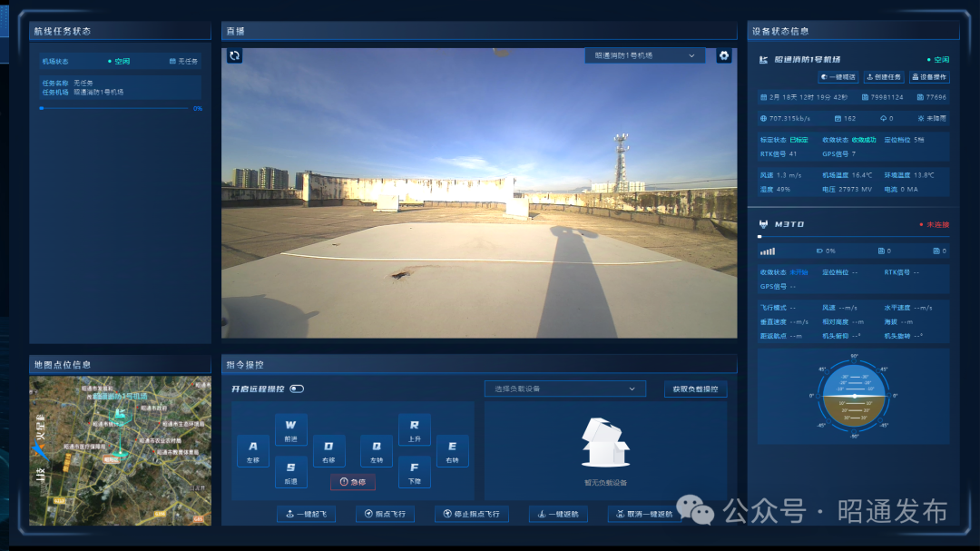The height and width of the screenshot is (551, 980).
Task: Click the satellite map thumbnail
Action: click(x=120, y=450)
